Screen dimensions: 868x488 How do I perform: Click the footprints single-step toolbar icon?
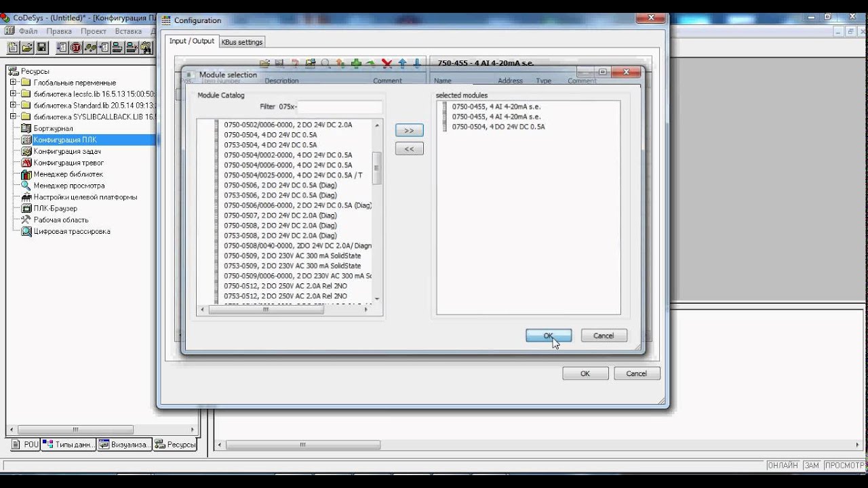90,47
